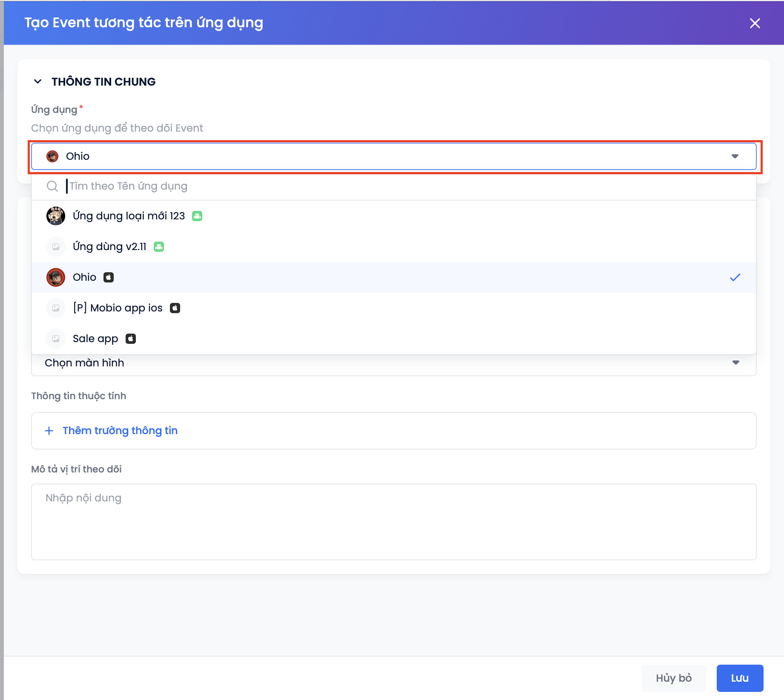Click the Ohio app avatar in the list
This screenshot has width=784, height=700.
(x=55, y=277)
